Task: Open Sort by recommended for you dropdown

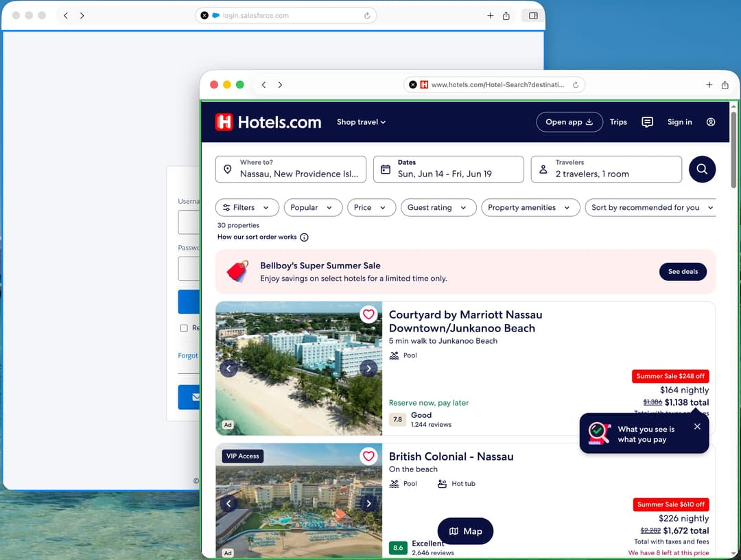Action: 650,207
